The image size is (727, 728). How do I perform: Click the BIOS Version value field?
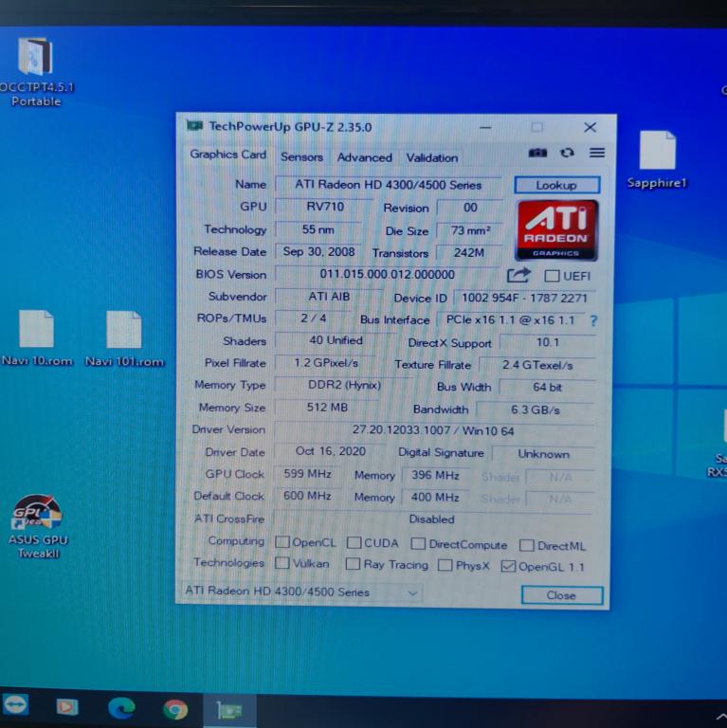pyautogui.click(x=387, y=274)
